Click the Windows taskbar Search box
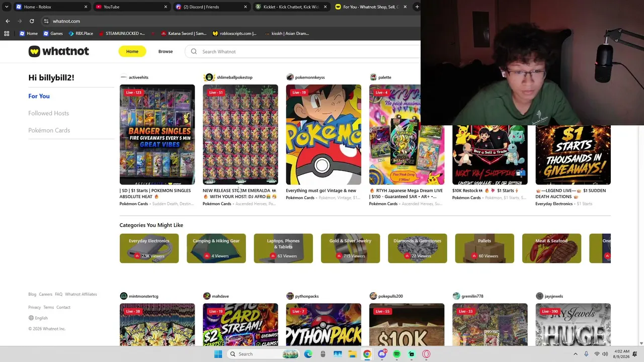The width and height of the screenshot is (644, 362). point(263,354)
